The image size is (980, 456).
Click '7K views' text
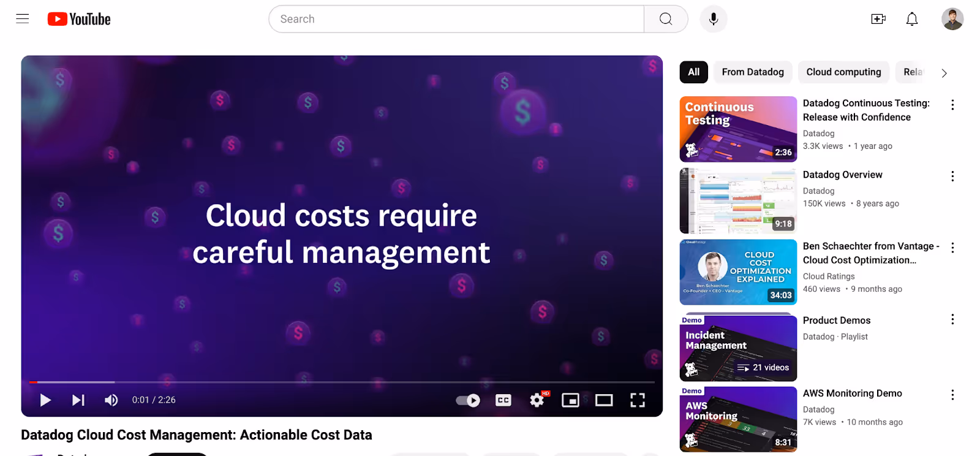pyautogui.click(x=820, y=422)
